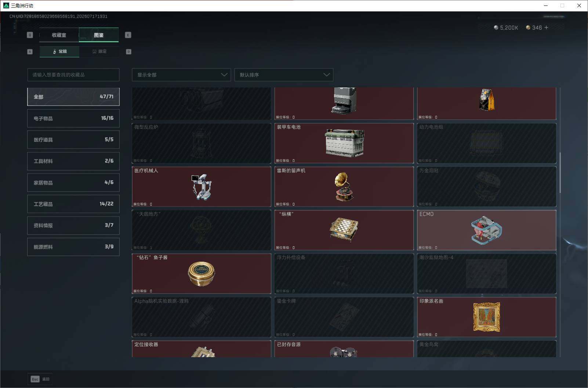Click the 雷斯的留声机 gramophone icon
Screen dimensions: 588x388
point(344,187)
